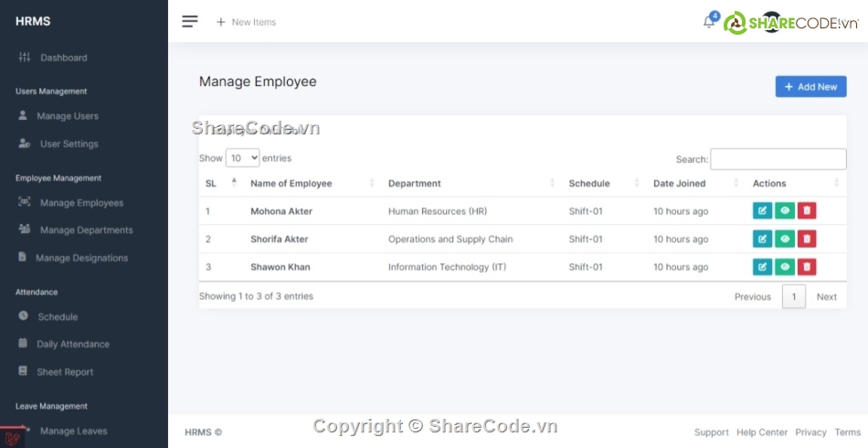Sort table by Name of Employee column
This screenshot has height=448, width=868.
pyautogui.click(x=291, y=184)
